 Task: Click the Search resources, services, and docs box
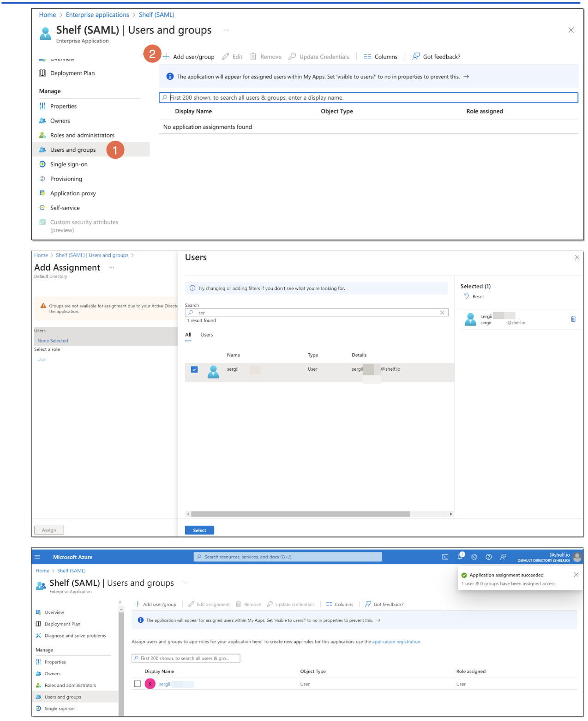[288, 557]
